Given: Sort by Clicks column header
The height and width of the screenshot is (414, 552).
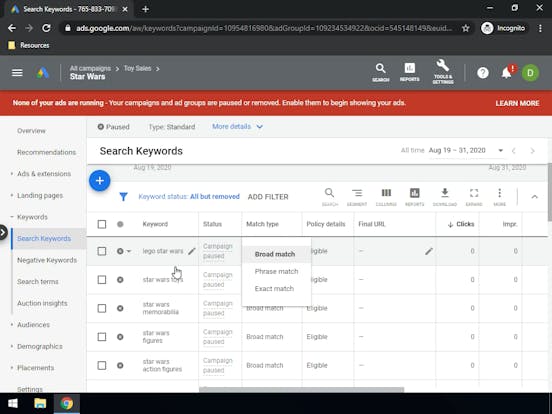Looking at the screenshot, I should tap(461, 224).
